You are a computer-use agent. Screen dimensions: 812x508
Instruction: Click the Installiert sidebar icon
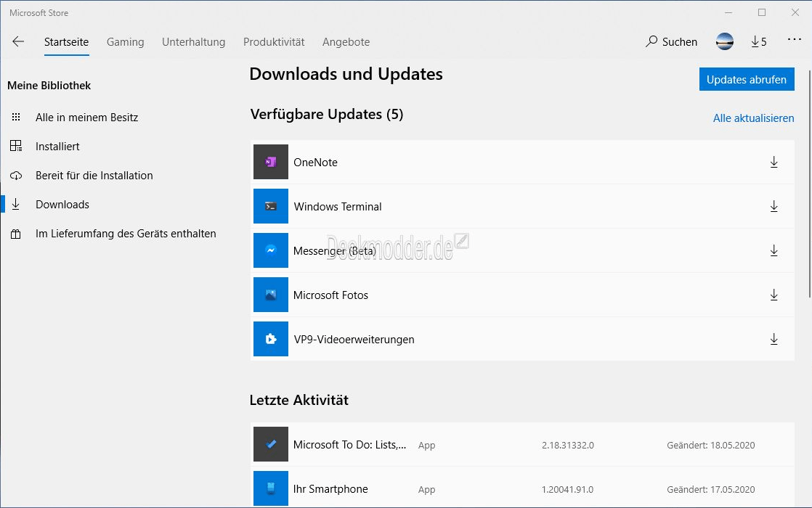tap(16, 146)
